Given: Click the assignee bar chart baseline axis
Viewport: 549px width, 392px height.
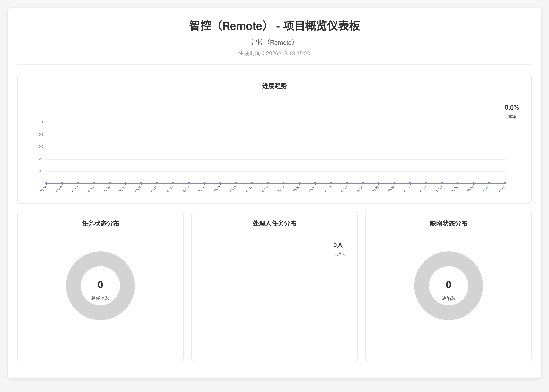Looking at the screenshot, I should click(x=274, y=325).
